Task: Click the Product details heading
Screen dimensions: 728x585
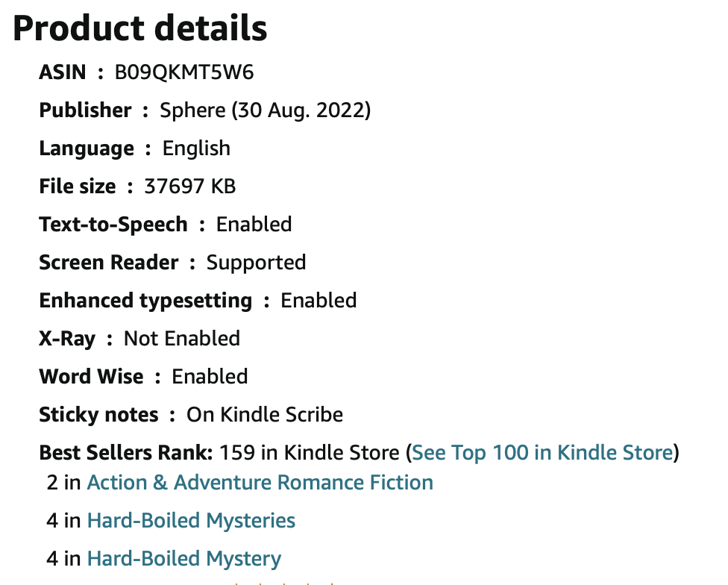Action: (139, 28)
